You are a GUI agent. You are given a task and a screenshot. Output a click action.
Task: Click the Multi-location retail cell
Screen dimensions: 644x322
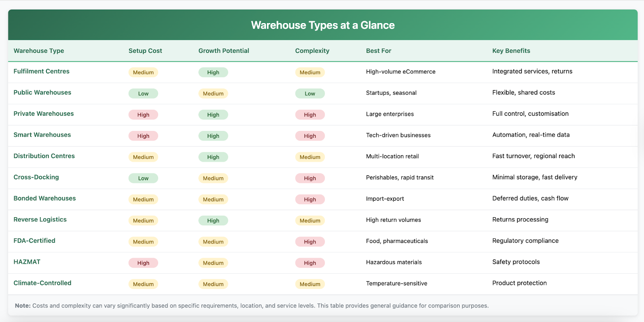tap(392, 156)
